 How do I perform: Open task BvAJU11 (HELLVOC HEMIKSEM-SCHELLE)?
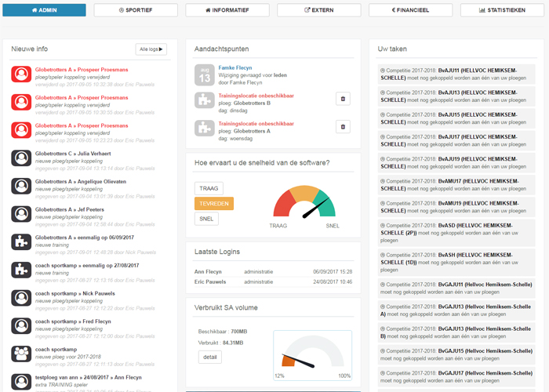(456, 74)
